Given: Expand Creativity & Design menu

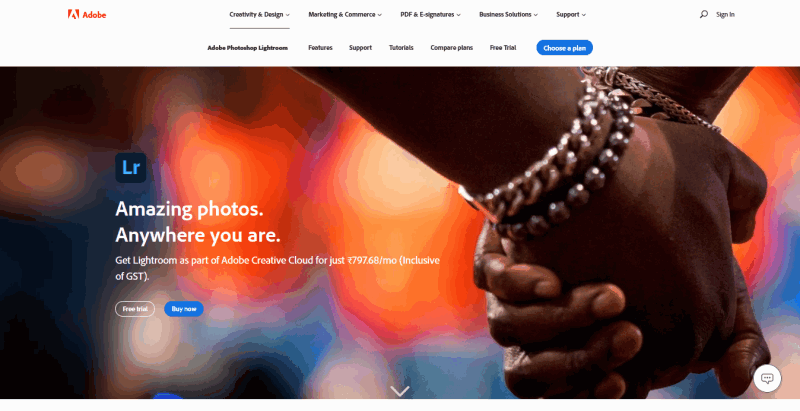Looking at the screenshot, I should click(259, 15).
